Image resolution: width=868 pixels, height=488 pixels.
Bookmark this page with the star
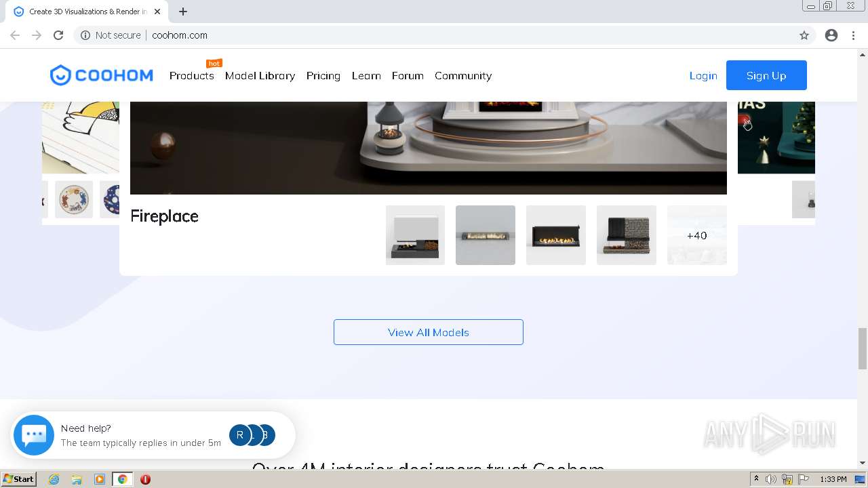coord(804,35)
